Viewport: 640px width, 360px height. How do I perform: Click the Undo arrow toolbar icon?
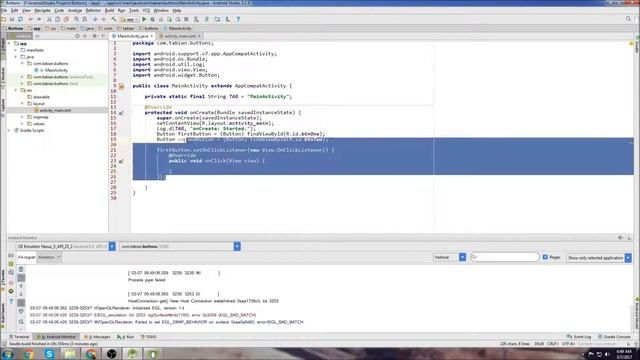(x=31, y=19)
